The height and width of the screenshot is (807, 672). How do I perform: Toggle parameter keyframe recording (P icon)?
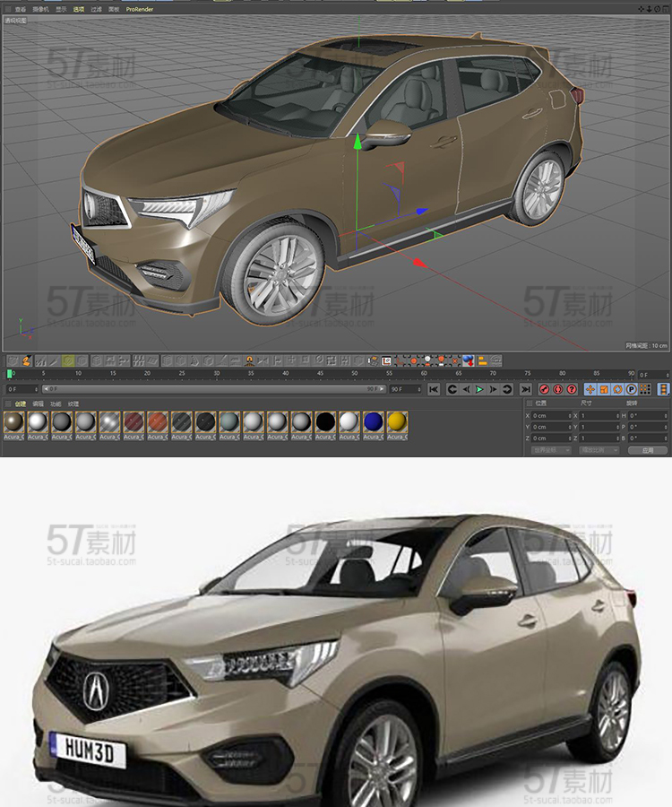(631, 390)
